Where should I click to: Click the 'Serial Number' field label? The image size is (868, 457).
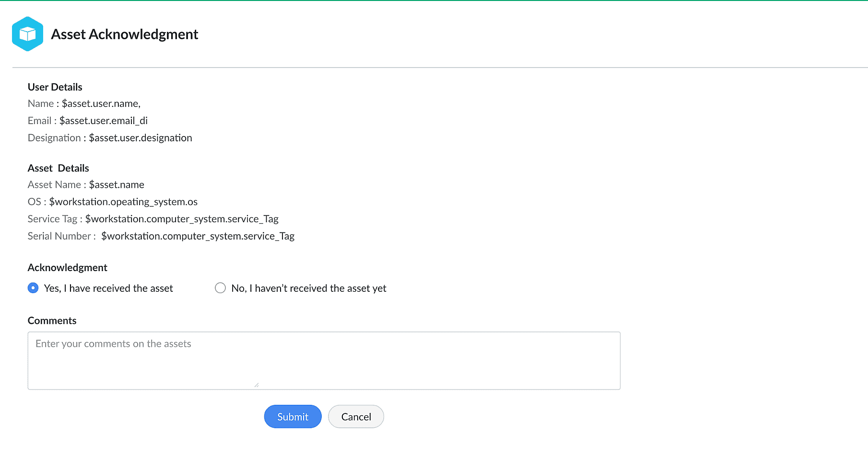coord(59,236)
